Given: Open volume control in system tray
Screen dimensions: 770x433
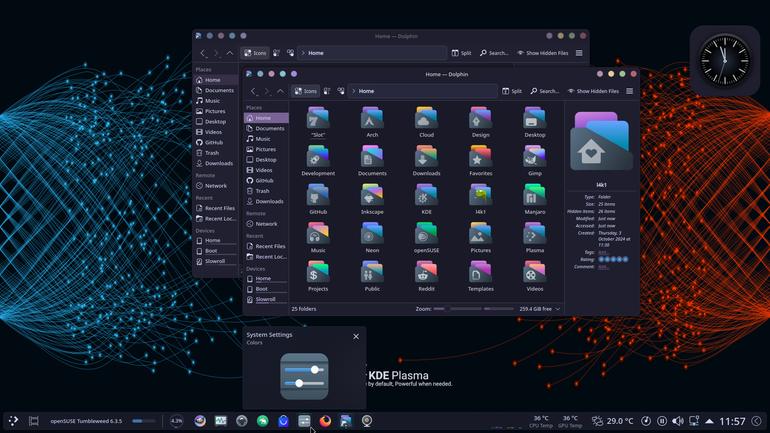Looking at the screenshot, I should coord(678,421).
